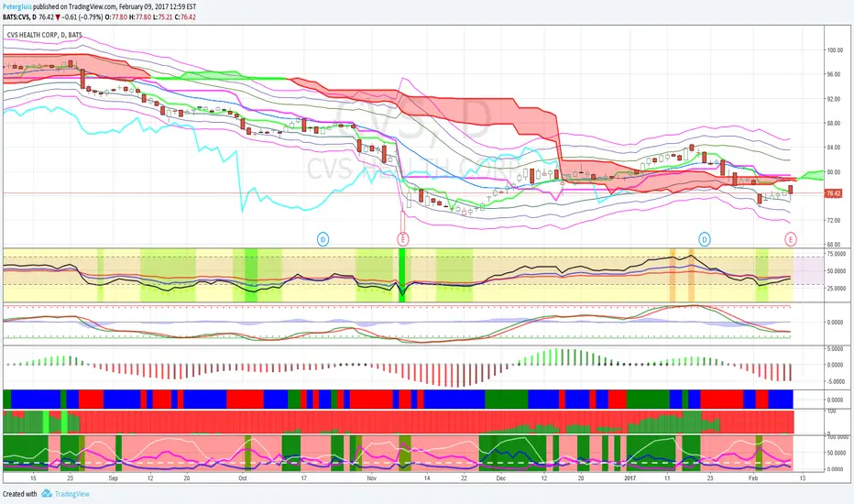This screenshot has height=504, width=854.
Task: Click the 92.00 price axis label
Action: 834,99
